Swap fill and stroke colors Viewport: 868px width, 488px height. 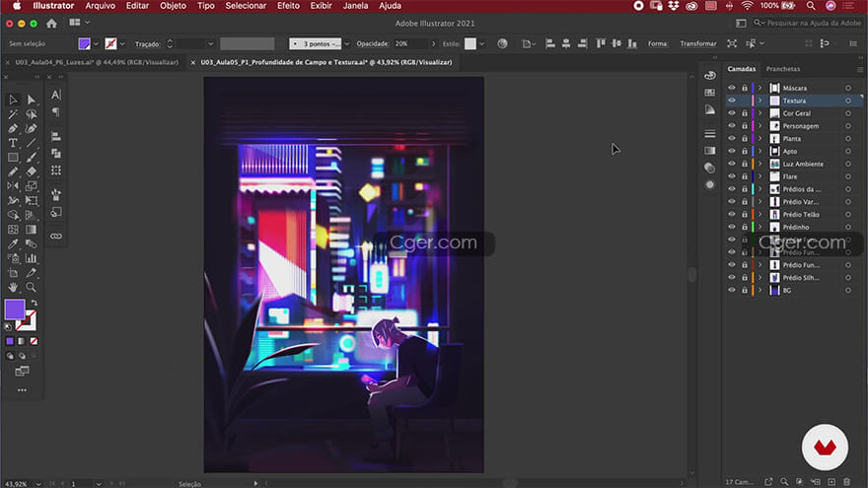(35, 303)
